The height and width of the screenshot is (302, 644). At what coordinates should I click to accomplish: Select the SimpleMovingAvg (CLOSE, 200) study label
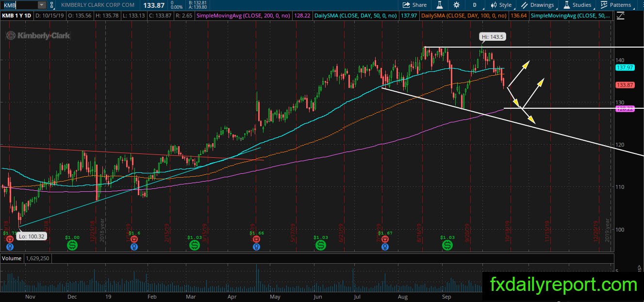(x=242, y=16)
